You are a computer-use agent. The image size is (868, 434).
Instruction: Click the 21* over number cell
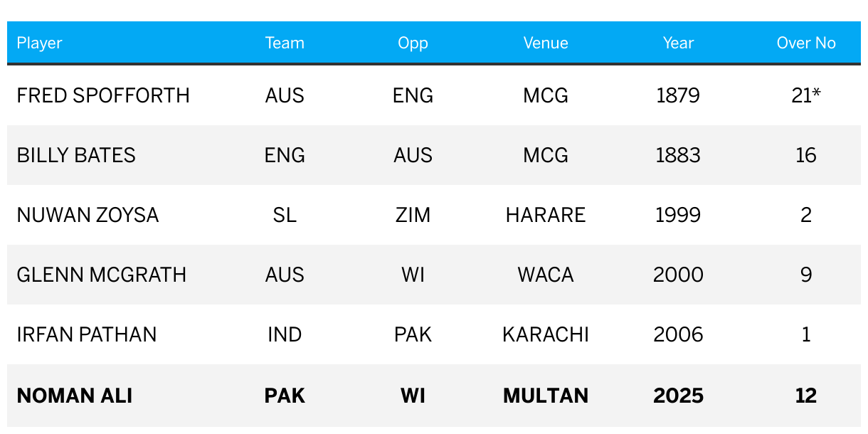806,95
